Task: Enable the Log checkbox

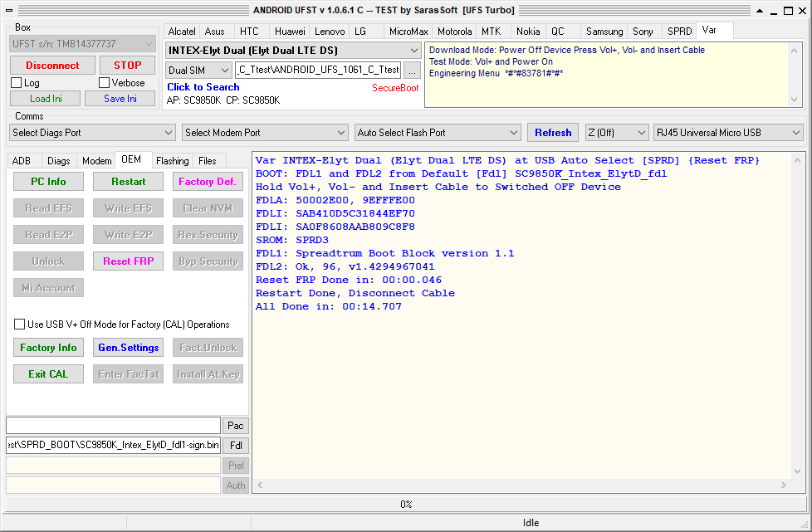Action: pos(17,83)
